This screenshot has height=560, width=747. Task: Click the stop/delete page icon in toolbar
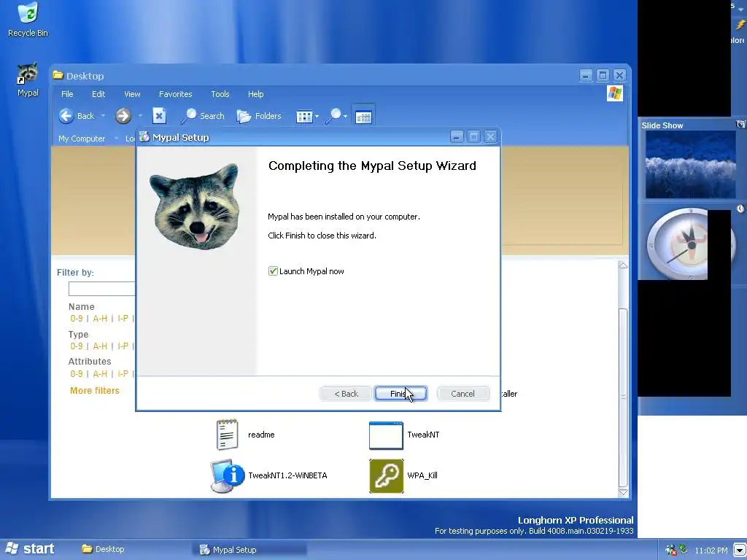[159, 116]
